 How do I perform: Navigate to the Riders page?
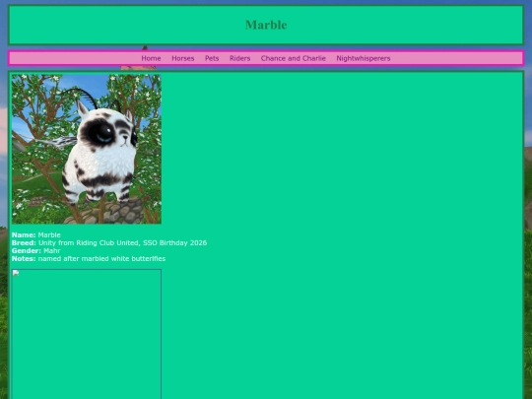pyautogui.click(x=239, y=58)
